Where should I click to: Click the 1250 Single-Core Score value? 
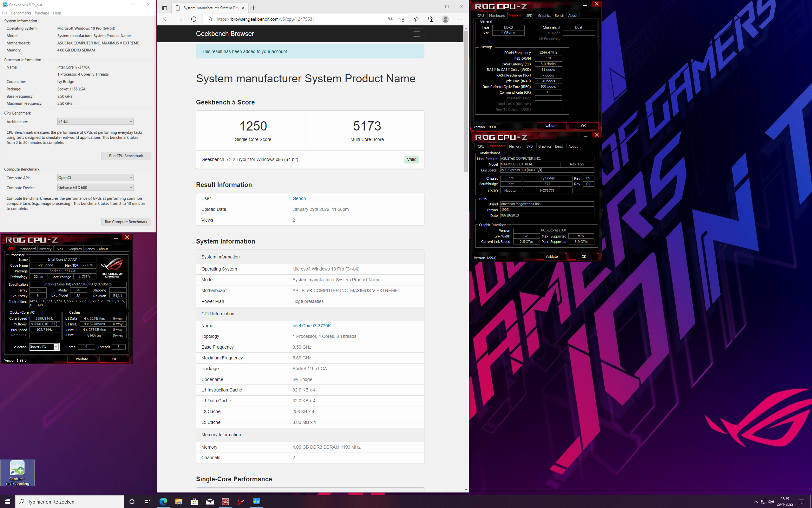[x=253, y=126]
